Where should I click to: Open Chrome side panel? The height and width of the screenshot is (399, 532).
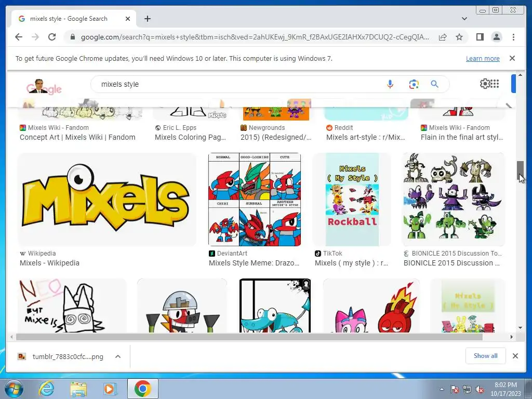480,37
